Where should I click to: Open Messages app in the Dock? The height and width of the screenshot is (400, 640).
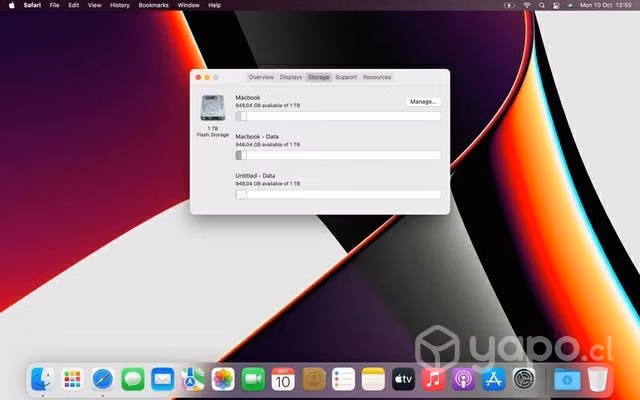(133, 379)
